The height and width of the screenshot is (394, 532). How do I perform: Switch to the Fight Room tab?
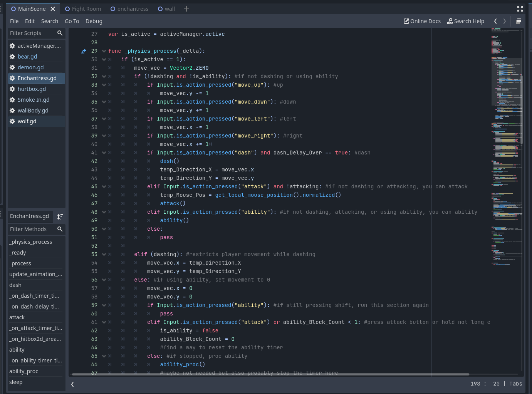pyautogui.click(x=83, y=9)
